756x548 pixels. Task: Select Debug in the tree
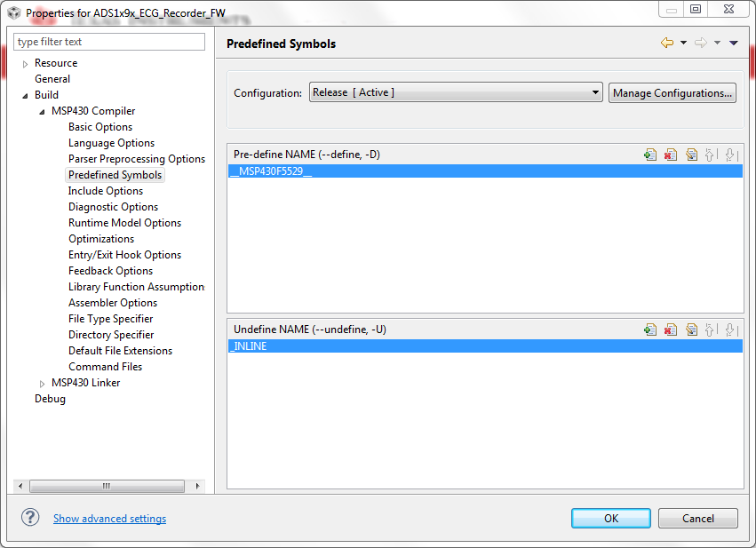click(50, 399)
